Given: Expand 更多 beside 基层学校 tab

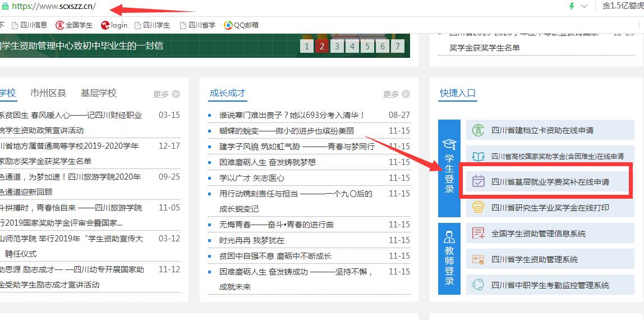Looking at the screenshot, I should click(167, 94).
